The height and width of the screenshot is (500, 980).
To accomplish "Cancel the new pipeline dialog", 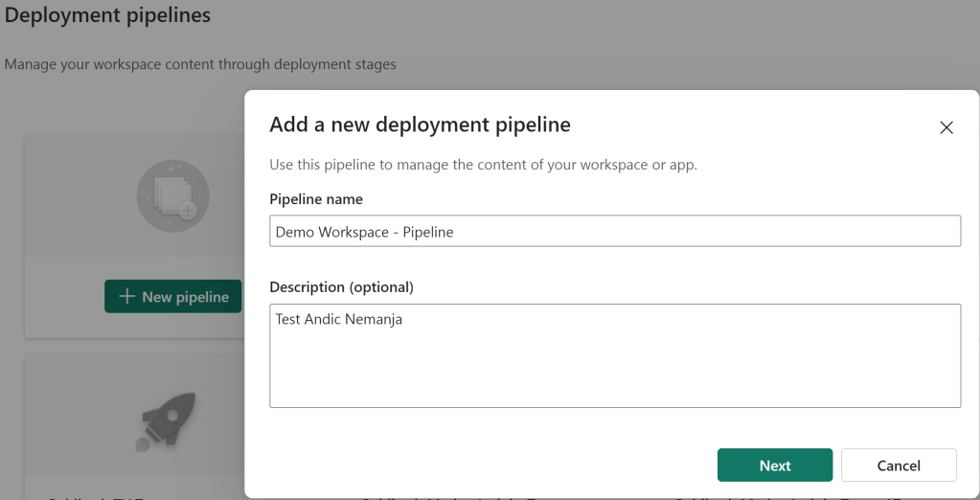I will pos(899,466).
